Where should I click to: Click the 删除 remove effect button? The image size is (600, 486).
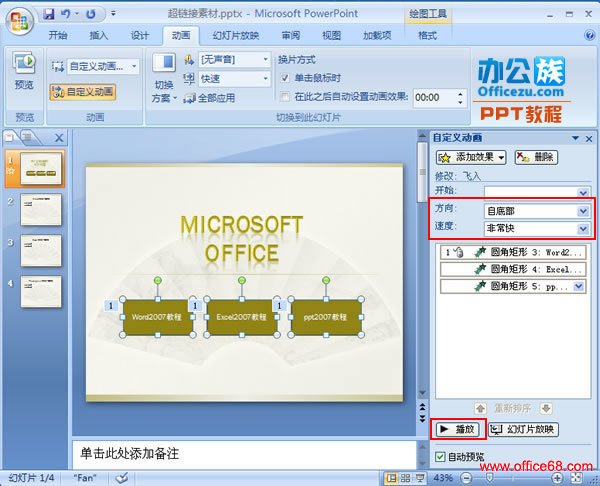pos(536,157)
